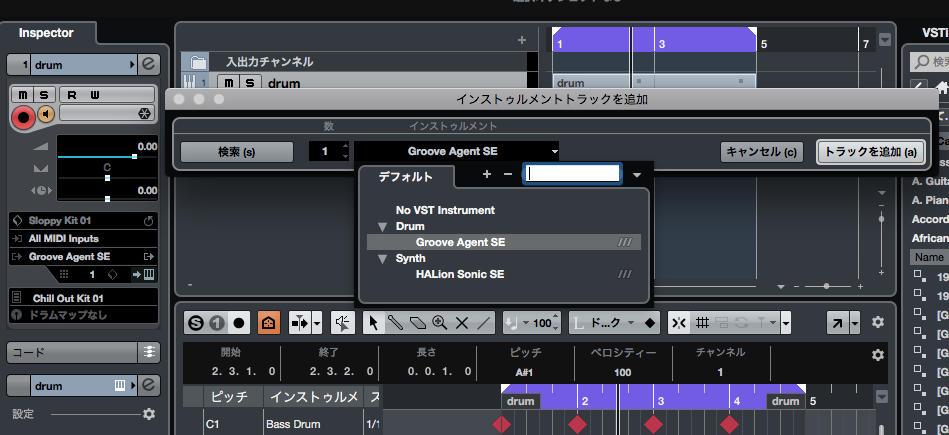Click the plus button in instrument popup

(x=487, y=174)
